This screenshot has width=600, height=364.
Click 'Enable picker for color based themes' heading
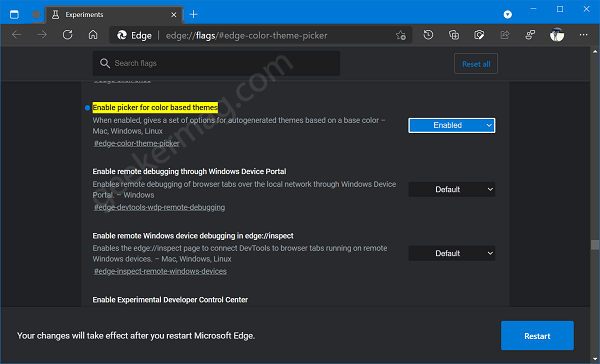point(155,108)
